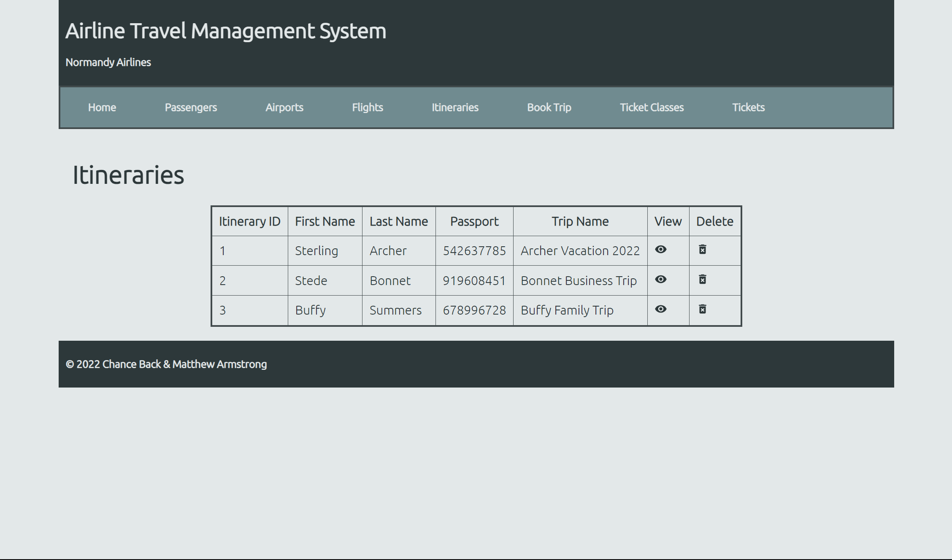Image resolution: width=952 pixels, height=560 pixels.
Task: Click the Itineraries navigation link
Action: pyautogui.click(x=455, y=107)
